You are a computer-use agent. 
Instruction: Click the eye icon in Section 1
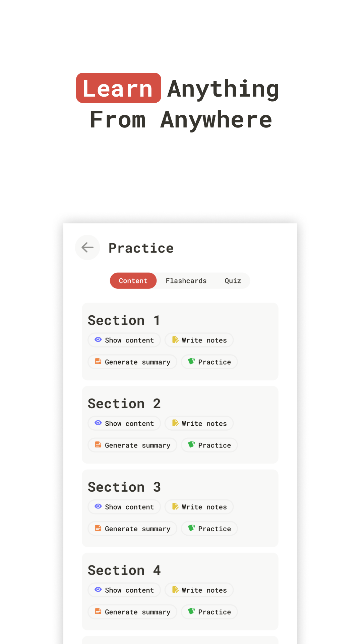[x=98, y=340]
